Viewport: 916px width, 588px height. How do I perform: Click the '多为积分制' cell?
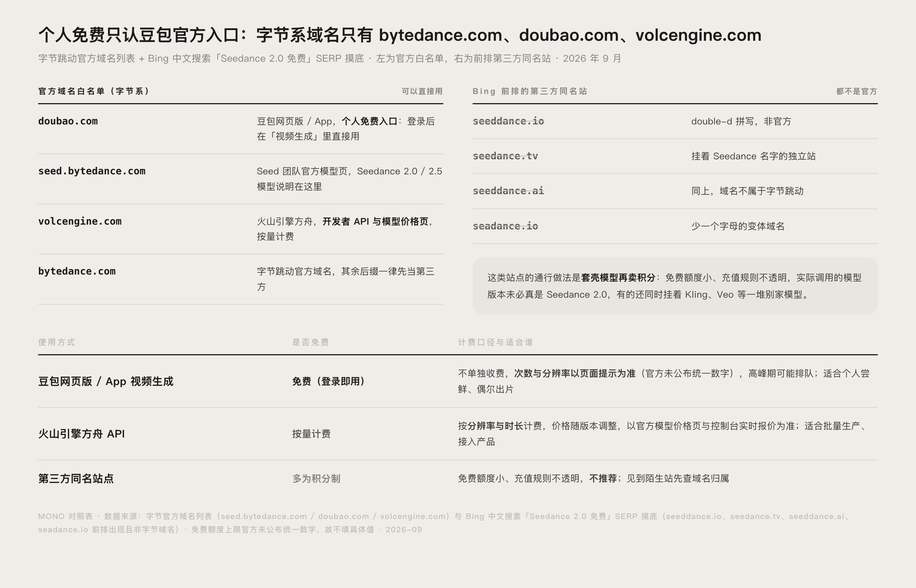click(316, 478)
